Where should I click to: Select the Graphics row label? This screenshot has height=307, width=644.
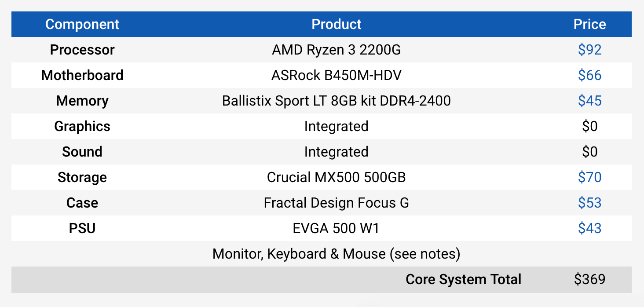82,126
